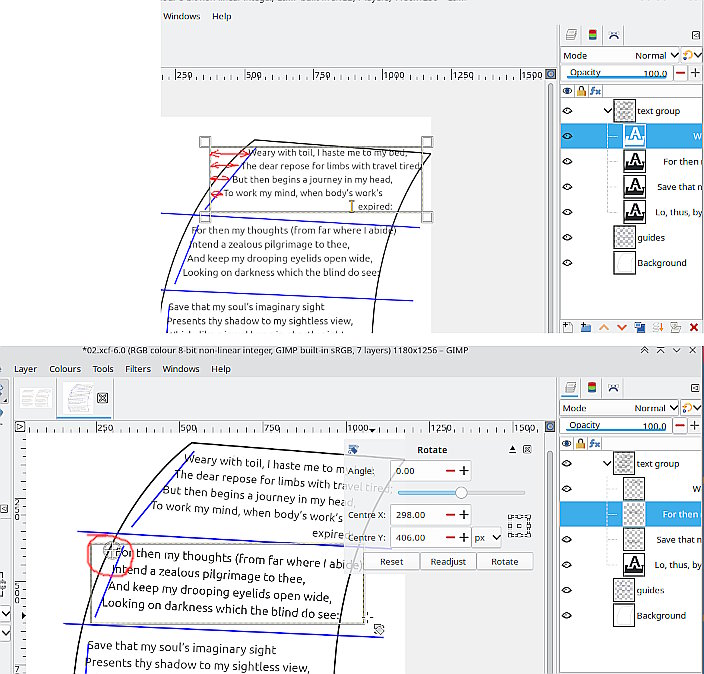The height and width of the screenshot is (674, 704).
Task: Hide guides layer in lower GIMP window
Action: (x=567, y=590)
